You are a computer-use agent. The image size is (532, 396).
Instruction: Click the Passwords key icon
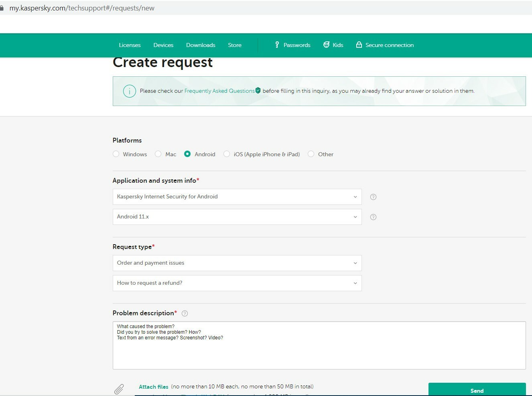pyautogui.click(x=277, y=45)
